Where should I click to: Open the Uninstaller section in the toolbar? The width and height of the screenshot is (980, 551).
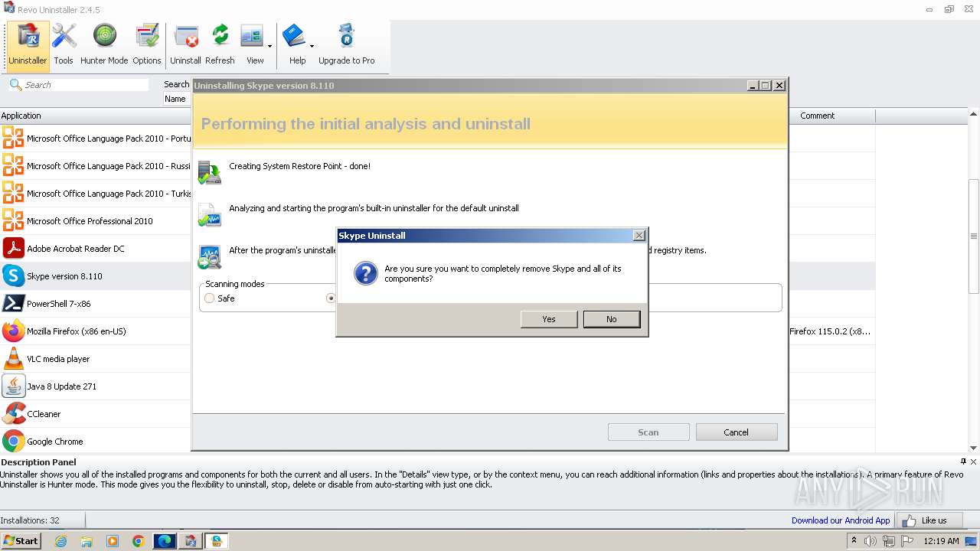point(28,44)
